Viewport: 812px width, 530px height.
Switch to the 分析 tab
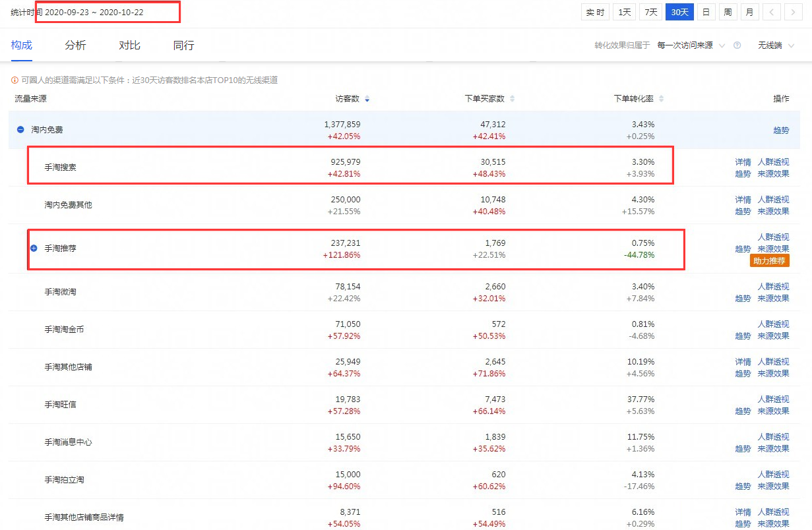click(x=75, y=45)
